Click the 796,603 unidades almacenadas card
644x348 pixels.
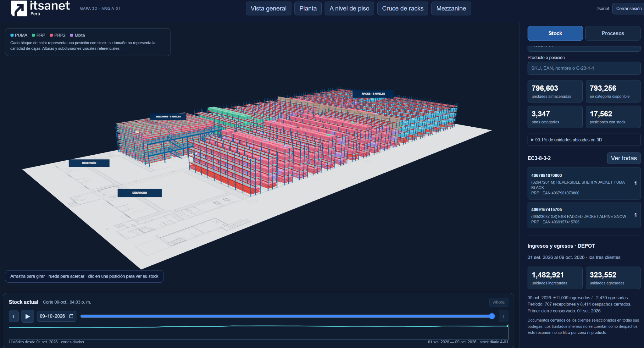pyautogui.click(x=555, y=91)
